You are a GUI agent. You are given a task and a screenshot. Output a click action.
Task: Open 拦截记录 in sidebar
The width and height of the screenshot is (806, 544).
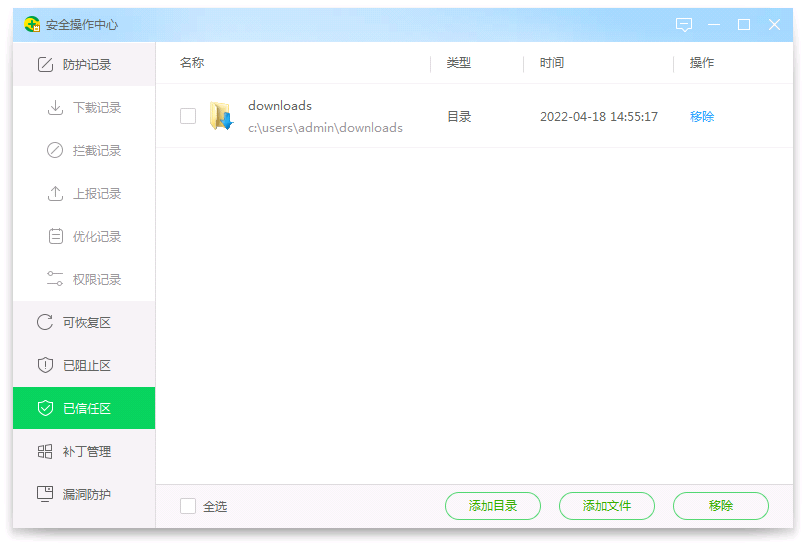84,151
